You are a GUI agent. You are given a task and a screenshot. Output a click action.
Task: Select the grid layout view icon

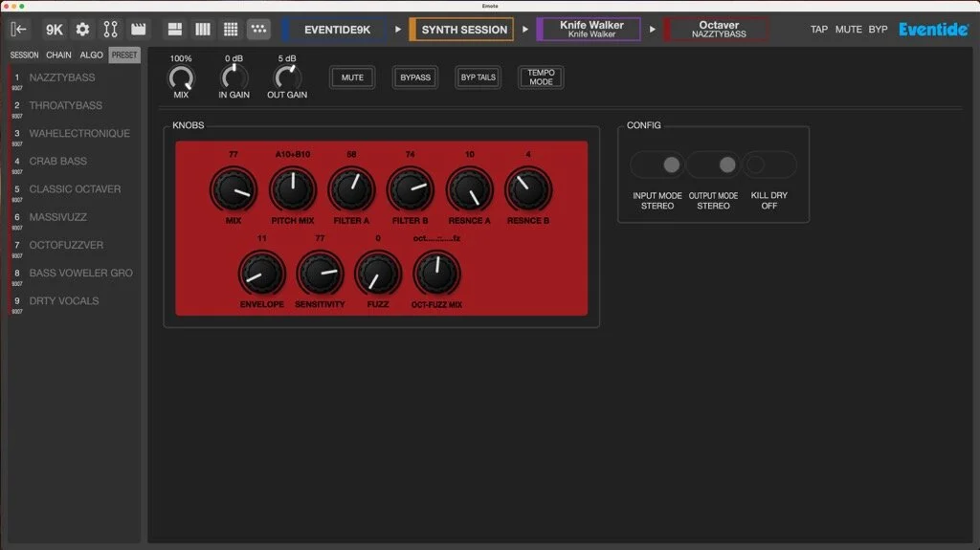click(231, 30)
